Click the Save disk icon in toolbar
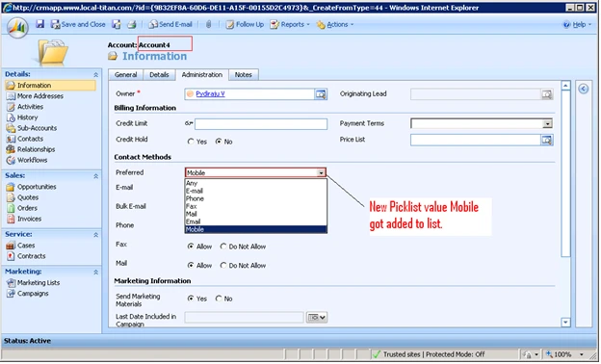Screen dimensions: 601x364 tap(39, 24)
